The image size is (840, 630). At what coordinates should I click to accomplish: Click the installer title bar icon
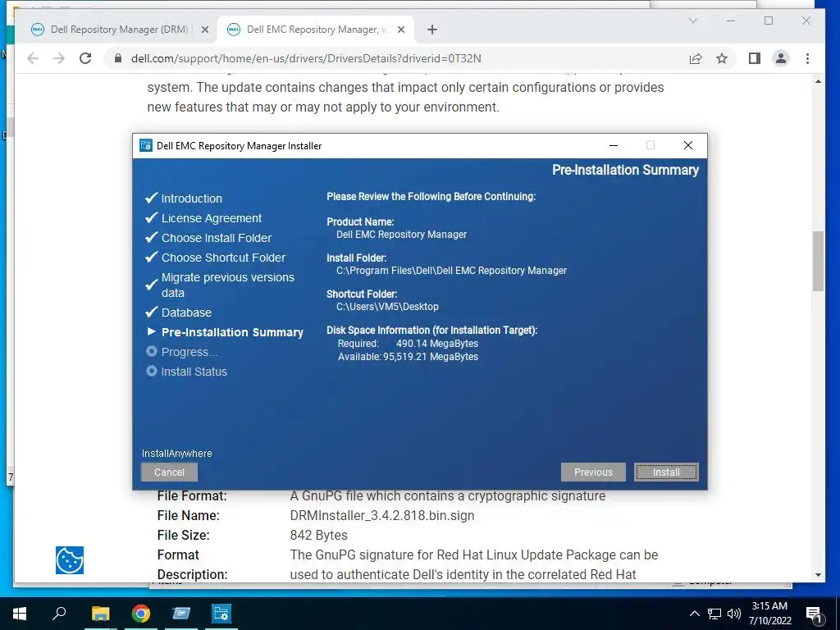coord(146,146)
